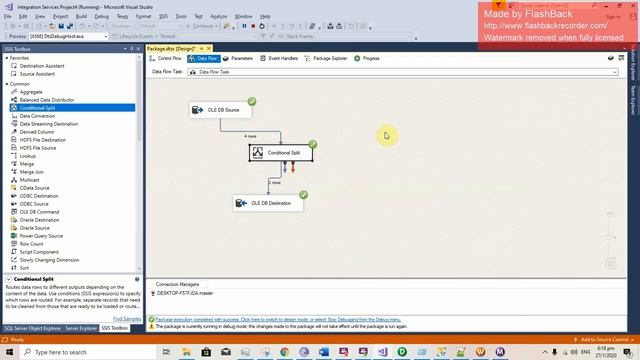Click the toolbox vertical scrollbar

pos(139,163)
